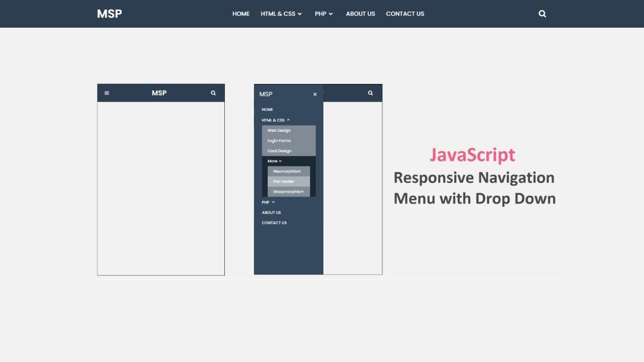Click 'Menu with Drop Down' heading text
Viewport: 644px width, 362px height.
click(474, 199)
